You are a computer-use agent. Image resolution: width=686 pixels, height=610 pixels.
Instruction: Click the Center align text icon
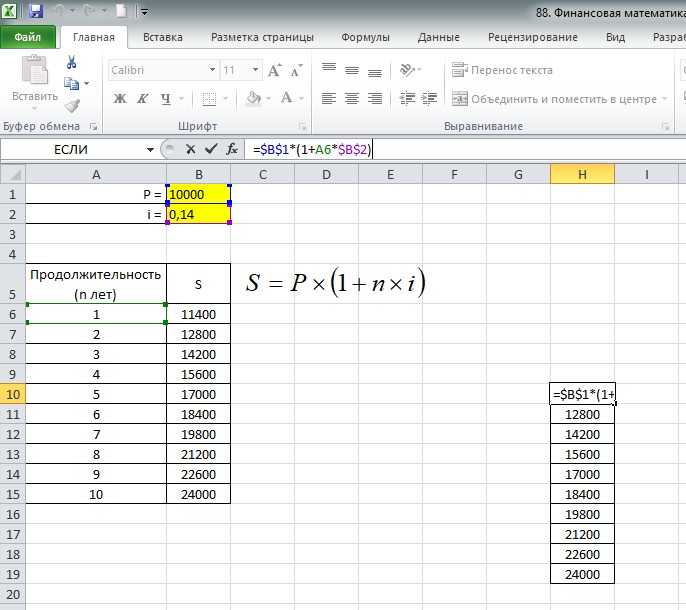(352, 98)
